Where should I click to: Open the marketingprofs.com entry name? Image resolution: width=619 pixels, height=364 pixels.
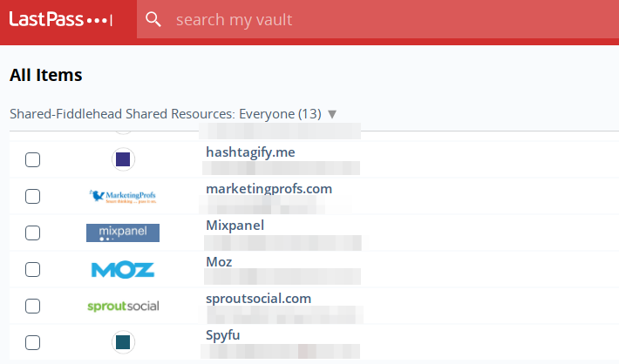click(x=269, y=188)
